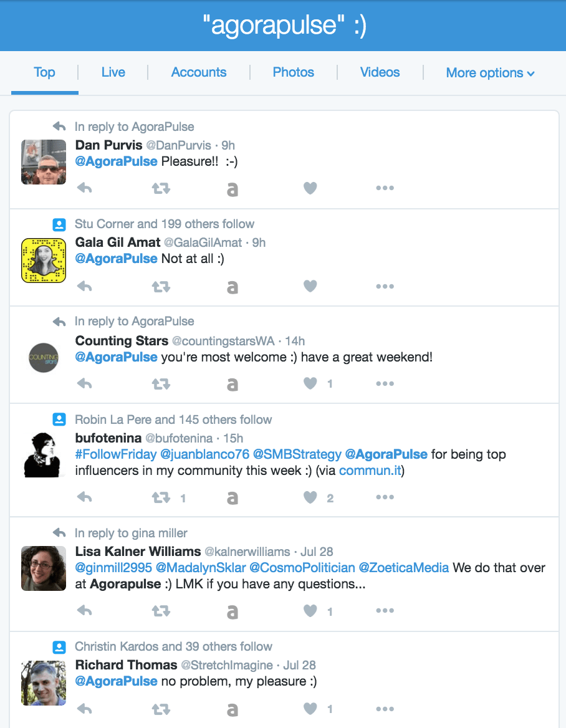This screenshot has height=728, width=566.
Task: Retweet Lisa Kalner Williams's tweet
Action: click(161, 611)
